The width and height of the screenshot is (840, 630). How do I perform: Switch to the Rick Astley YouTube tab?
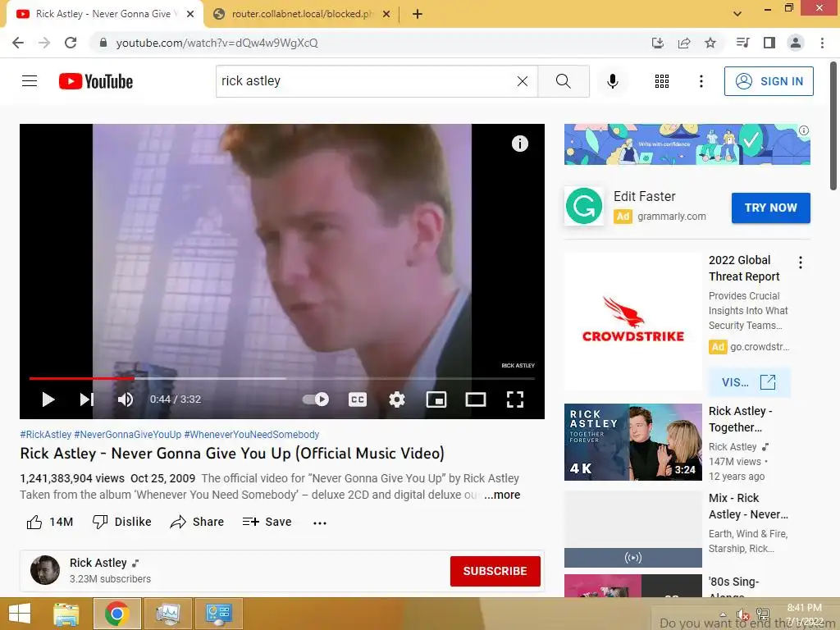pos(103,14)
